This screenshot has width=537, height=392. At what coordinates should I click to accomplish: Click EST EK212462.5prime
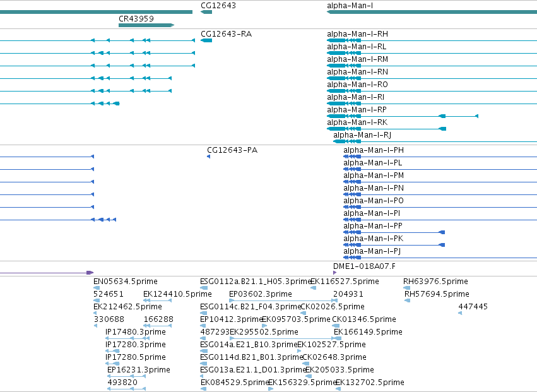pos(127,307)
